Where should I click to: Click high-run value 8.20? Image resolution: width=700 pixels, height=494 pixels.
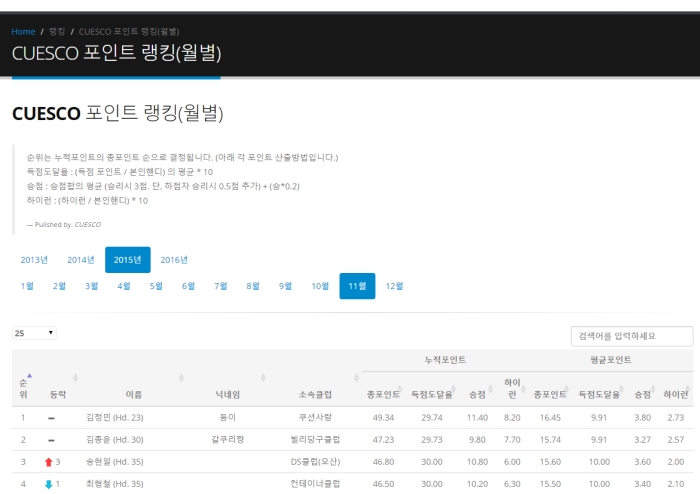512,418
